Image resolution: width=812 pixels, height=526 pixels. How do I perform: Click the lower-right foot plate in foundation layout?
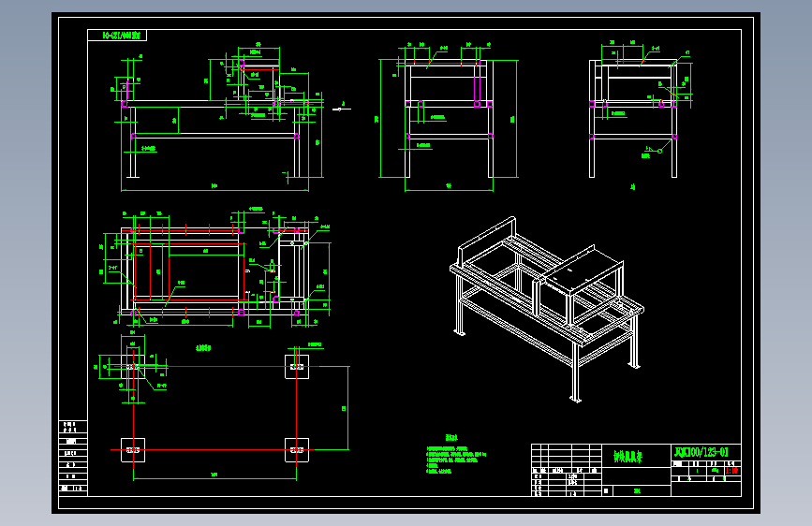(x=297, y=450)
